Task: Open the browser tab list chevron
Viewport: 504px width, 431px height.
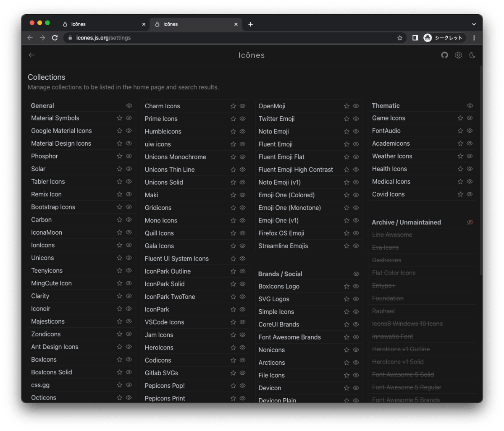Action: coord(474,24)
